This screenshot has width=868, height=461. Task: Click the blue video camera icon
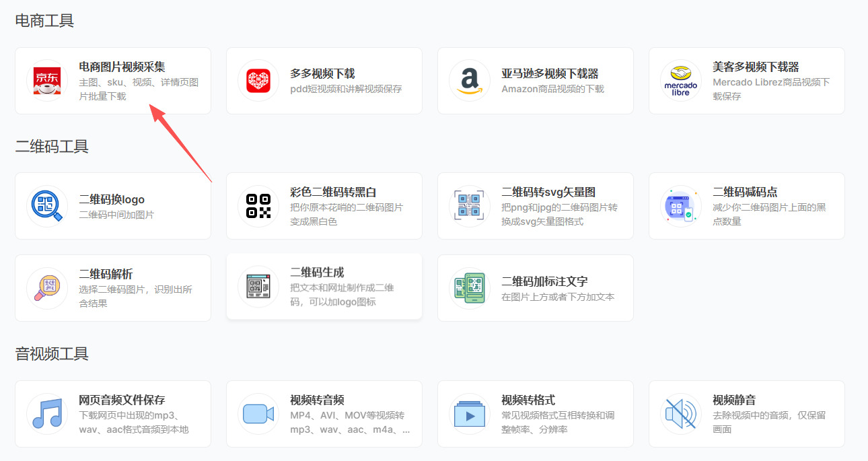point(258,414)
